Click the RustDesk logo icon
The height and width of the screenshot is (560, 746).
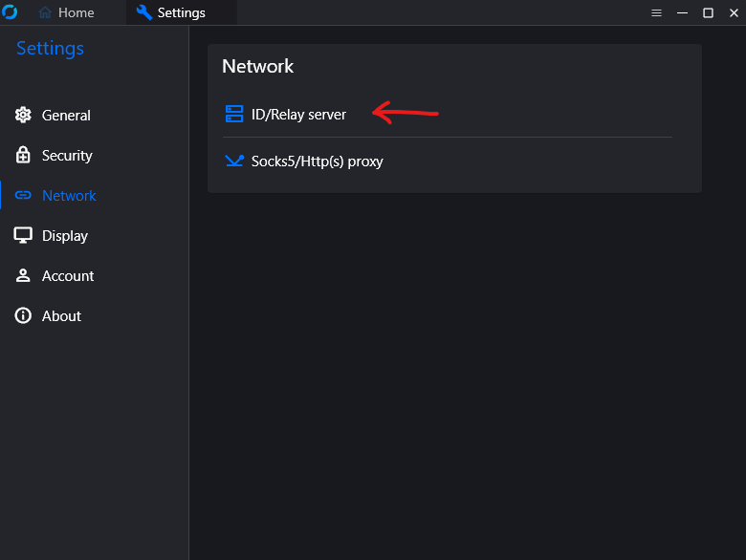point(10,12)
